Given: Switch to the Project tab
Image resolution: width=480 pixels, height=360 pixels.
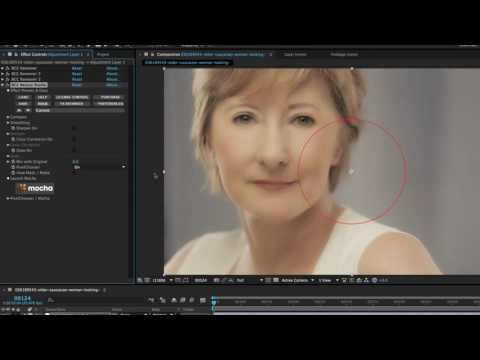Looking at the screenshot, I should [103, 54].
